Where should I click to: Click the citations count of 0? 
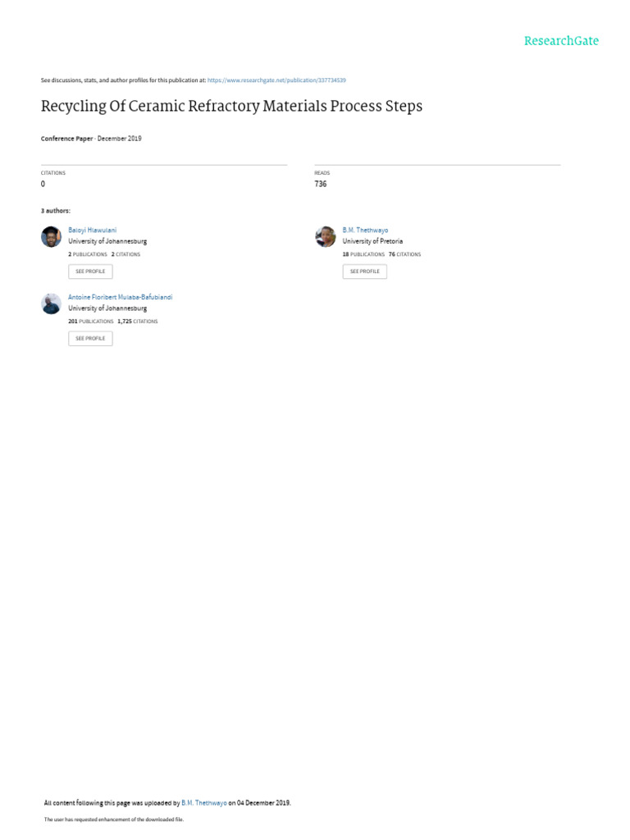coord(43,184)
